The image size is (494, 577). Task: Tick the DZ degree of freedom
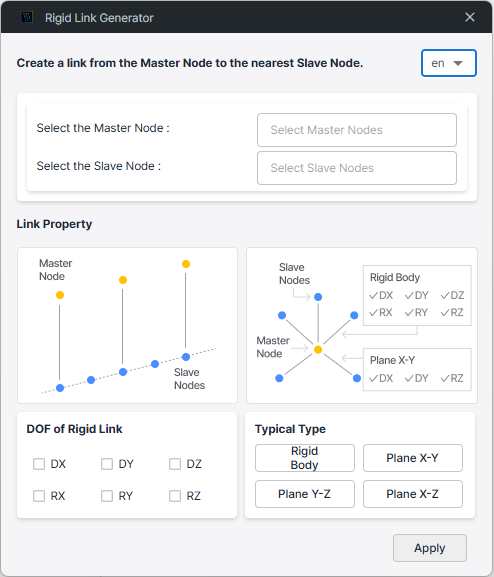point(175,464)
